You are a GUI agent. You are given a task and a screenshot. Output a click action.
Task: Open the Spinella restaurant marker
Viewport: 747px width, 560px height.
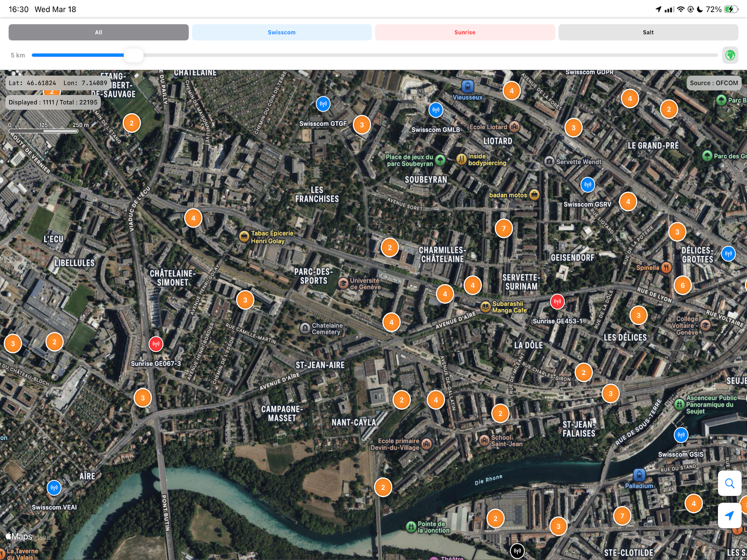coord(666,267)
